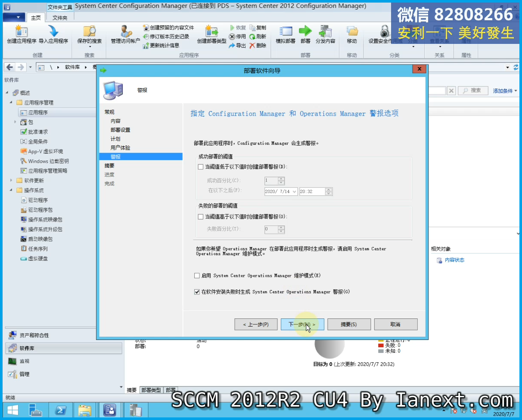Go to the 用户体验 wizard step
Viewport: 522px width, 420px height.
point(120,148)
